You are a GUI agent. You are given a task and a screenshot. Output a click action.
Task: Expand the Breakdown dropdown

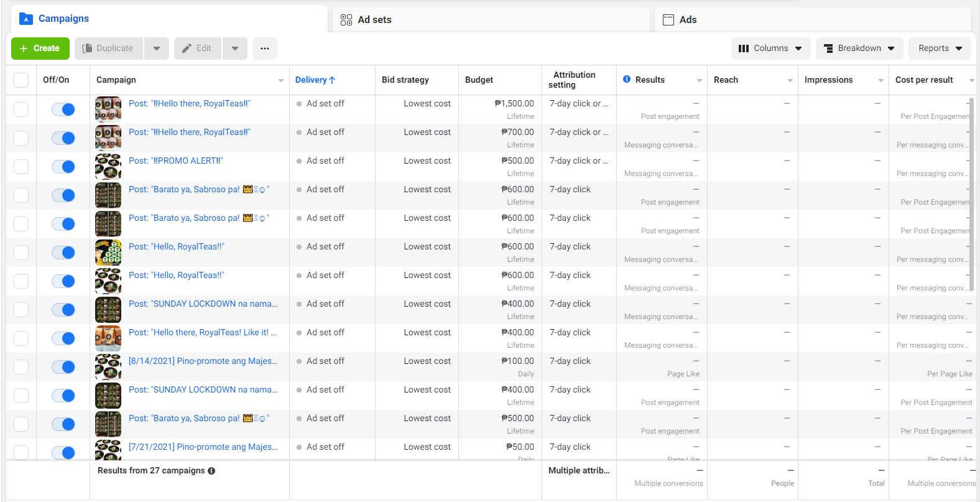coord(859,49)
